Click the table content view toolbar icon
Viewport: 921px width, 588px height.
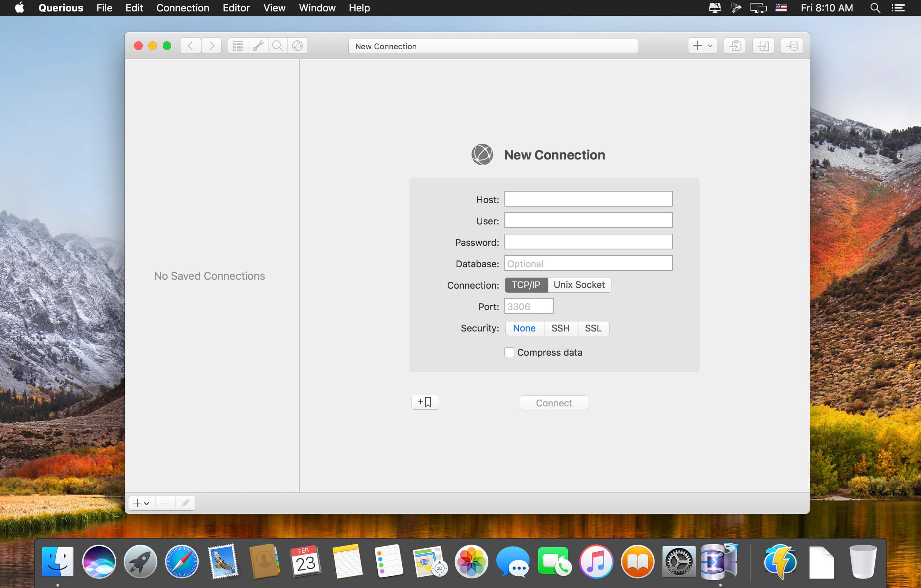click(x=238, y=46)
